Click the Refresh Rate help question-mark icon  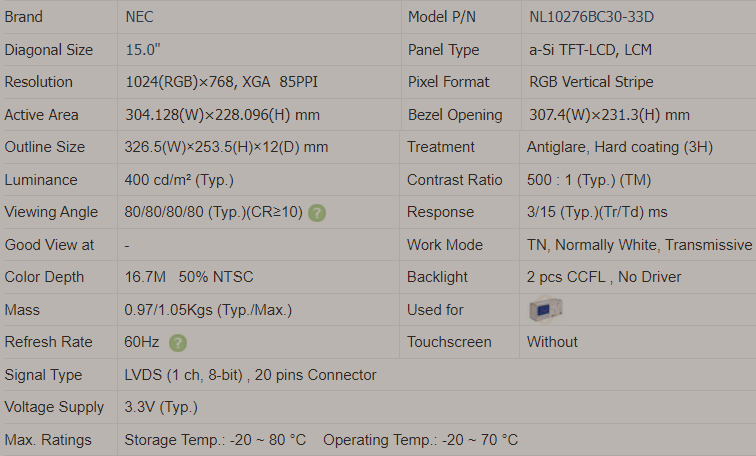[x=178, y=343]
